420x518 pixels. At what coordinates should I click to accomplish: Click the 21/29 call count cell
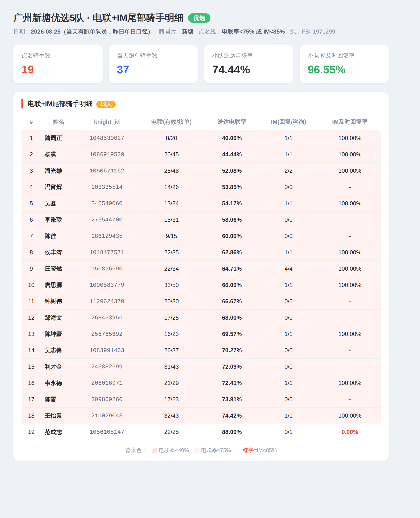coord(171,383)
